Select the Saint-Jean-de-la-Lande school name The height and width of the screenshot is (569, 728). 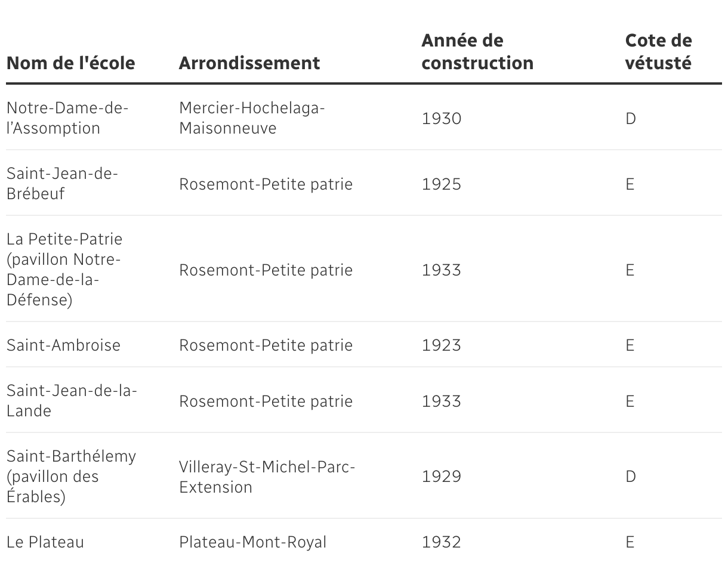[72, 401]
